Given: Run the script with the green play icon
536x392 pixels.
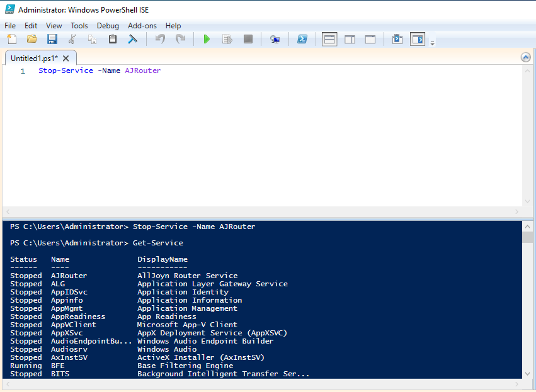Looking at the screenshot, I should (207, 39).
